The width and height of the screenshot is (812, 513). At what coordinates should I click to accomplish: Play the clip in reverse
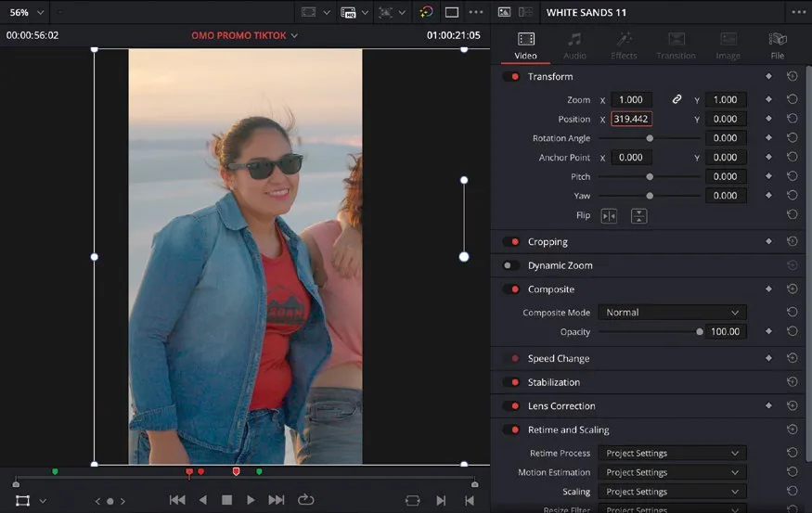coord(203,500)
